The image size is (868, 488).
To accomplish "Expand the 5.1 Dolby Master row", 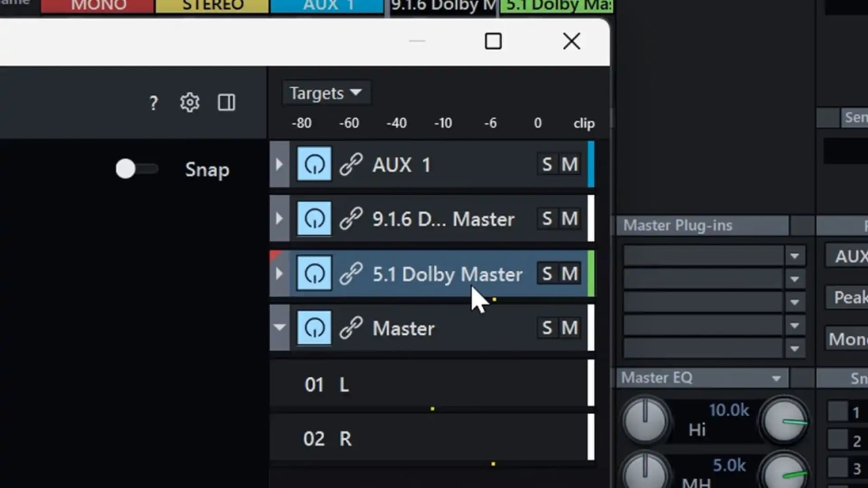I will pos(279,274).
